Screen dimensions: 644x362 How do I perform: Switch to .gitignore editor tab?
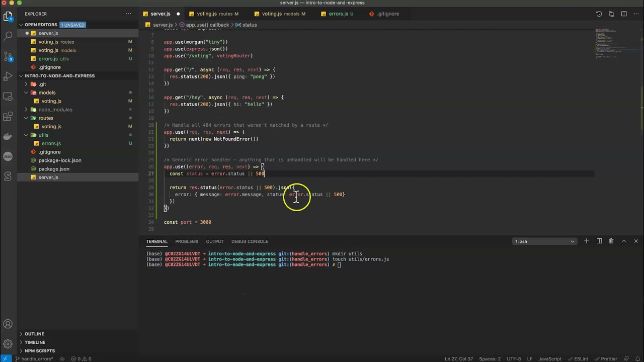click(x=388, y=14)
